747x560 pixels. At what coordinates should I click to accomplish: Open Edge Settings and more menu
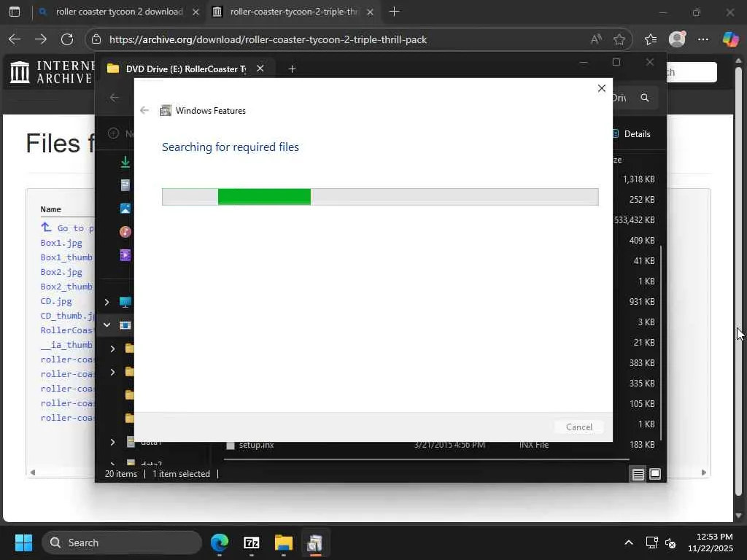703,39
